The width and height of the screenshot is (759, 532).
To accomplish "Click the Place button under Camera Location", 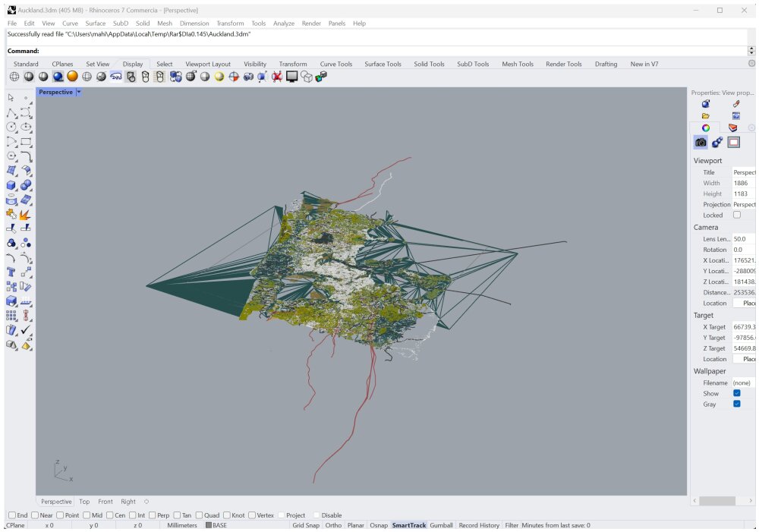I will click(745, 303).
